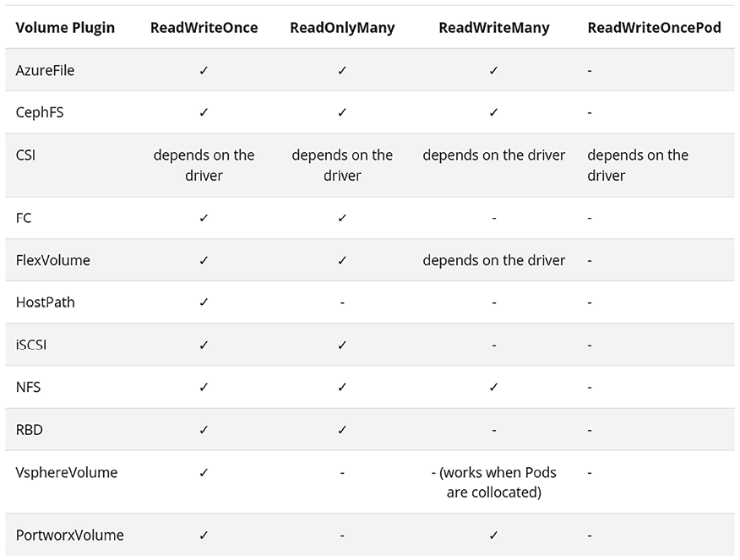This screenshot has height=560, width=740.
Task: Click the HostPath ReadWriteOnce checkmark
Action: 204,303
